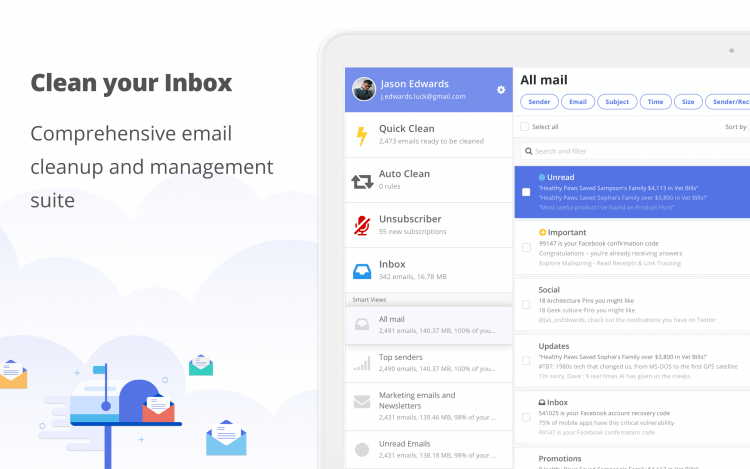Open settings via the gear icon
The height and width of the screenshot is (469, 750).
501,90
